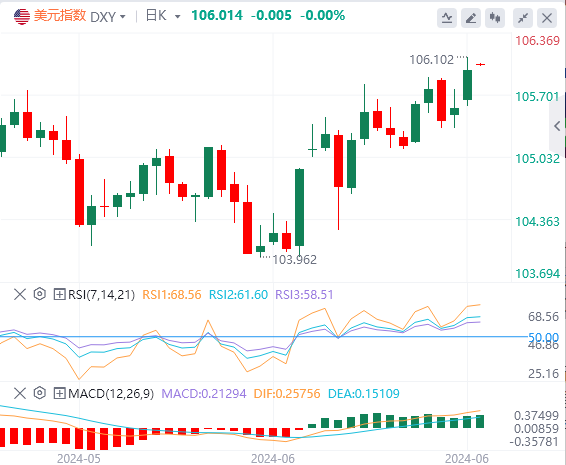Remove the RSI indicator panel with its X
566x465 pixels.
20,294
